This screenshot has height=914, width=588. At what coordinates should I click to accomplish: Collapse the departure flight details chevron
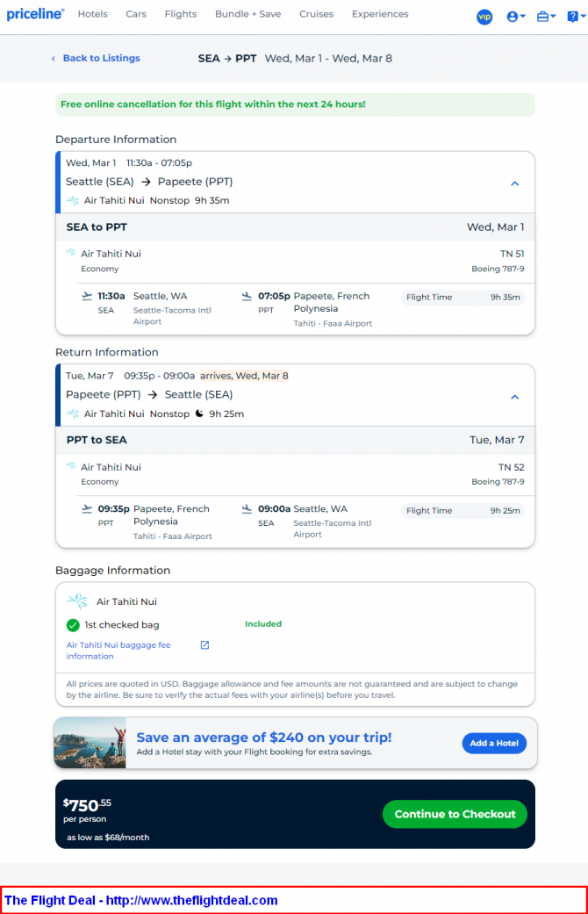pos(514,184)
